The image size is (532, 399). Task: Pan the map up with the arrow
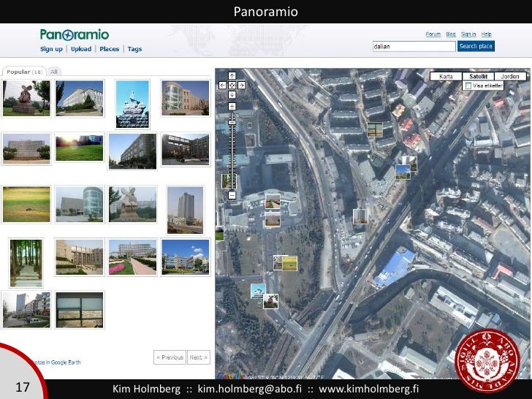(x=232, y=76)
